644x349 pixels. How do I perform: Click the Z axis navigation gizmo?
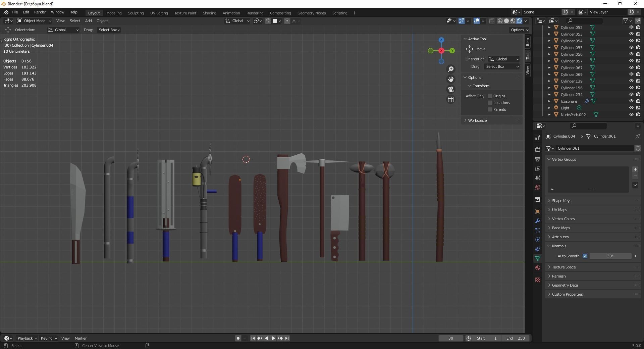click(441, 40)
